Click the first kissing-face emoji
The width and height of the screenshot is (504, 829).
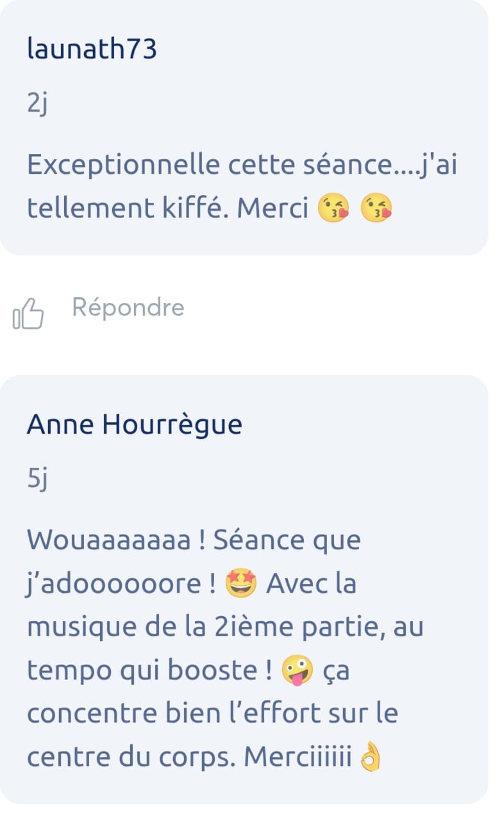(333, 209)
